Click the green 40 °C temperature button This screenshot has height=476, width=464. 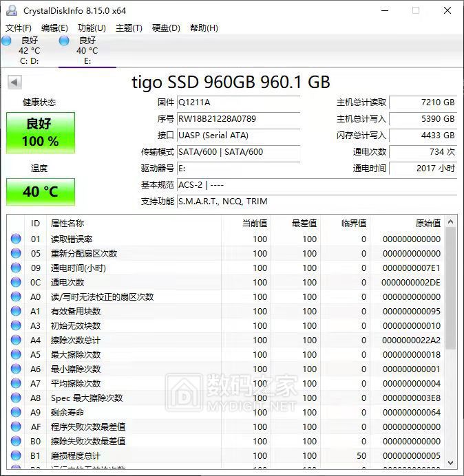coord(41,192)
